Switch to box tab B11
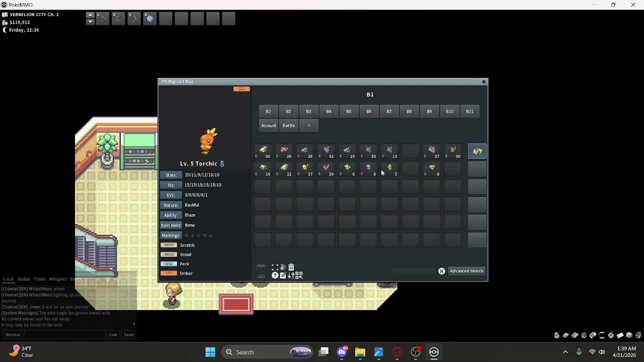Screen dimensions: 644x362 [x=469, y=112]
